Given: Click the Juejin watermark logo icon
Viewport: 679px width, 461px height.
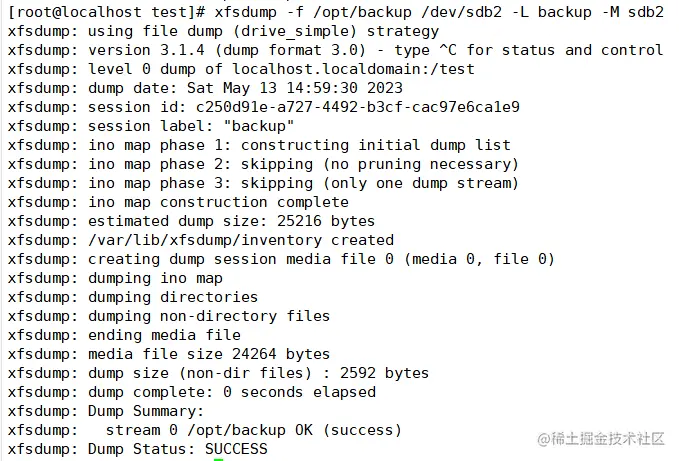Looking at the screenshot, I should point(547,439).
